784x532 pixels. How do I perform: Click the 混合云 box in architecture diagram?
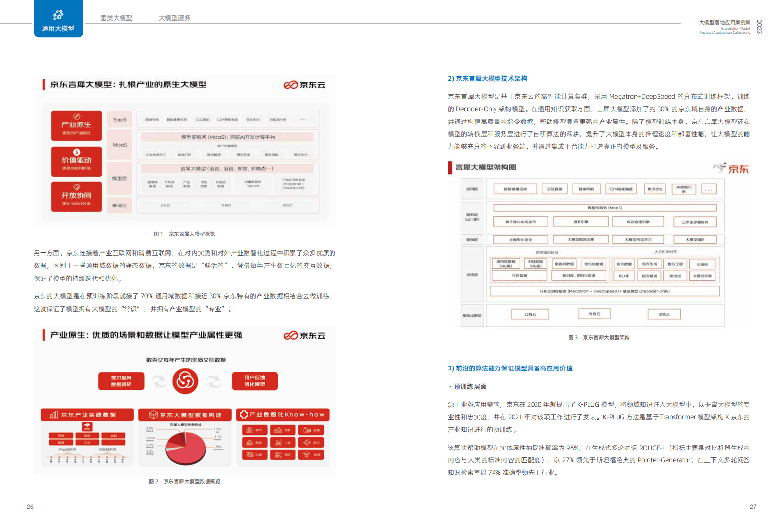664,314
